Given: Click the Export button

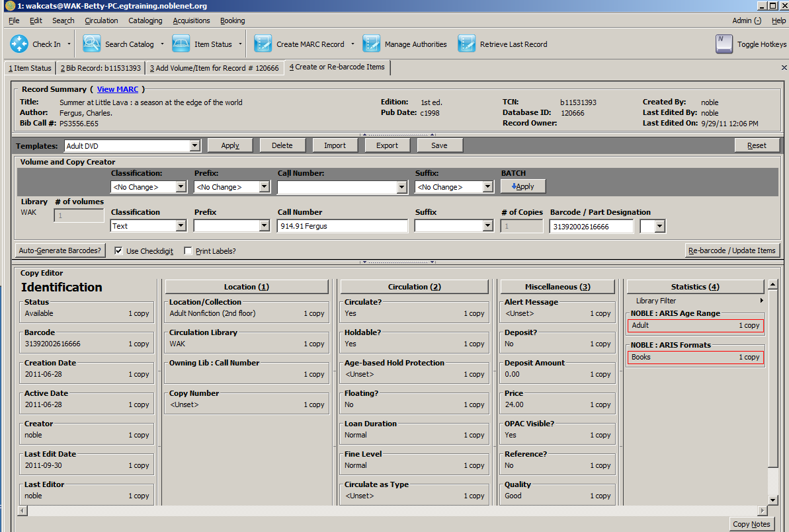Looking at the screenshot, I should [387, 145].
